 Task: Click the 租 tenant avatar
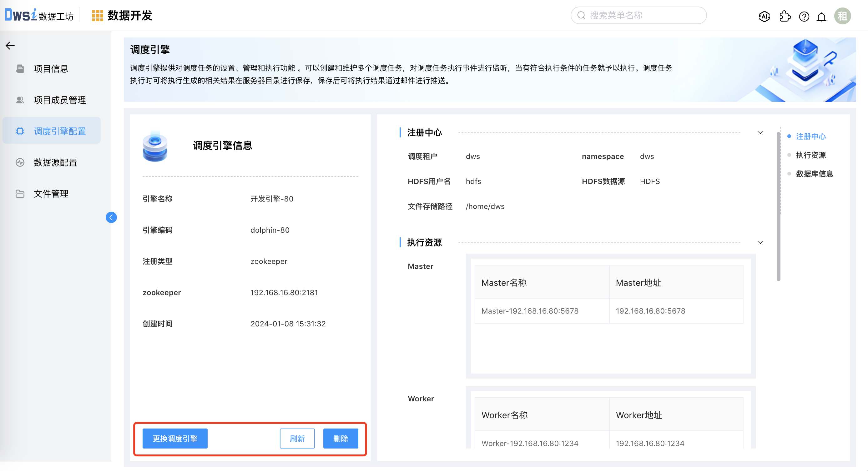842,16
